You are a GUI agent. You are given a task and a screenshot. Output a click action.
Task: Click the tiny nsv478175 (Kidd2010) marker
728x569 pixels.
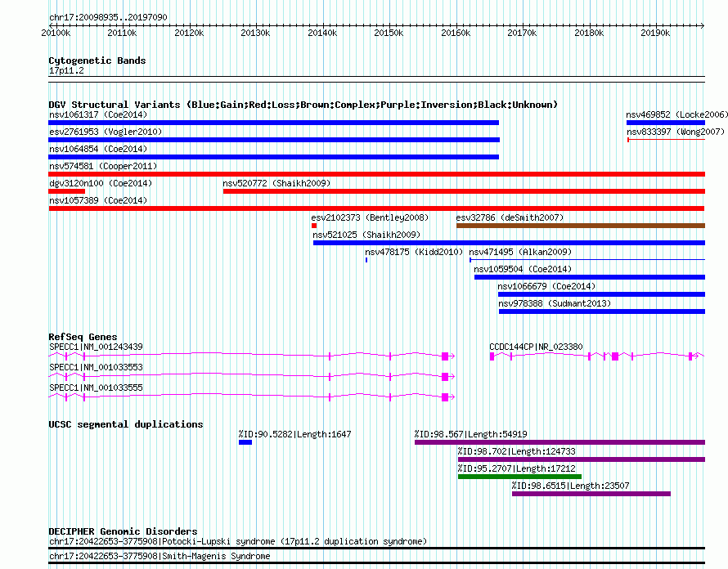366,260
